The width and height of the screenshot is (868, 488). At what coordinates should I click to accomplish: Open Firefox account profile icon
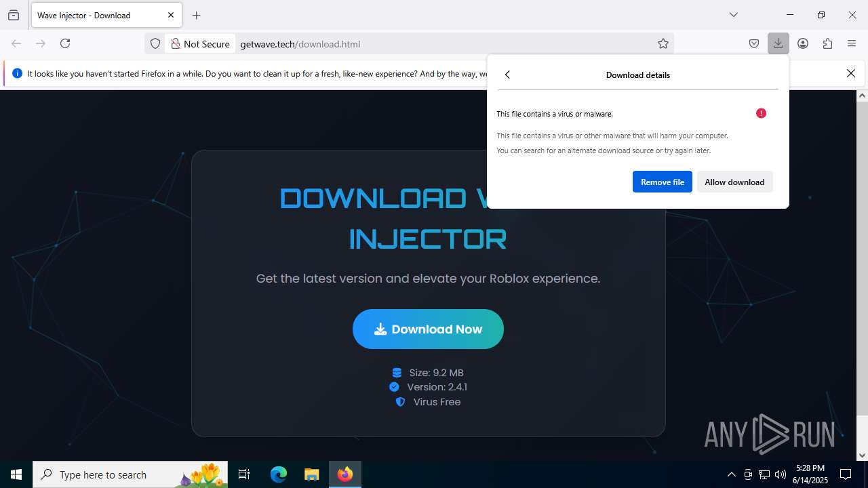[803, 43]
